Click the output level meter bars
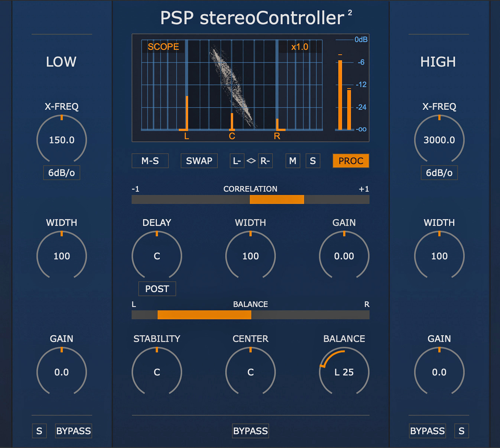500x448 pixels. [345, 92]
